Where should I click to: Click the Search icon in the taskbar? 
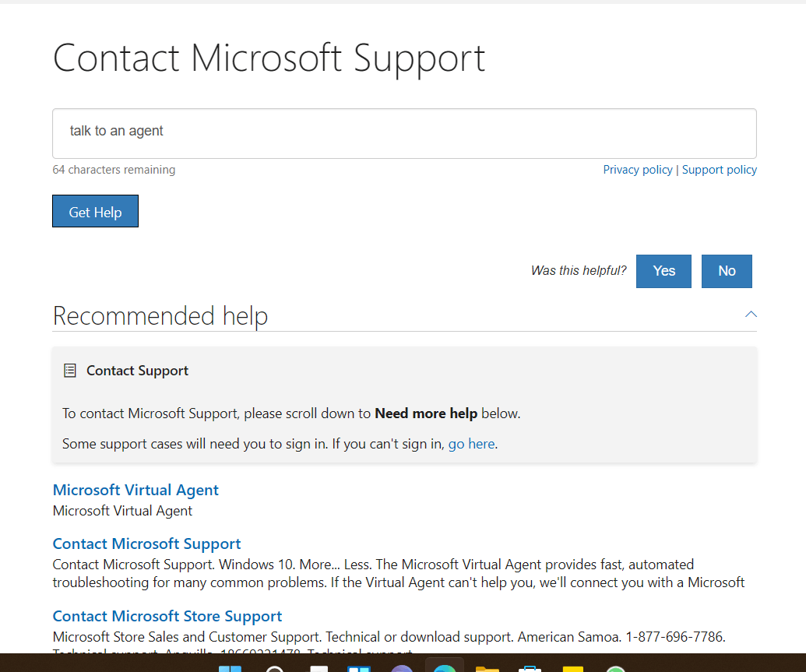click(274, 668)
